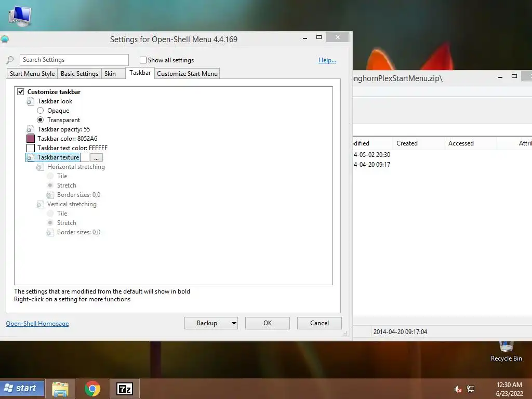Minimize the 7-Zip window
The height and width of the screenshot is (399, 532).
click(500, 77)
